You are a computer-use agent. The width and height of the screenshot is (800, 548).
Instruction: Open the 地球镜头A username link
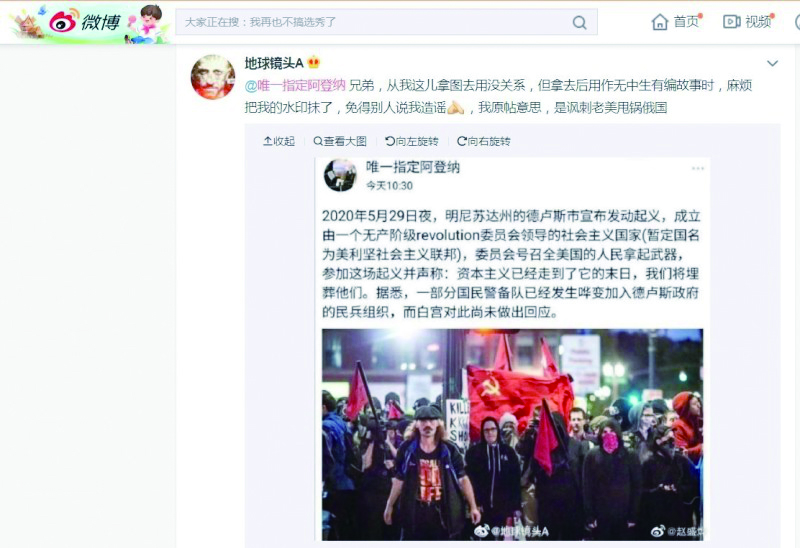point(274,63)
